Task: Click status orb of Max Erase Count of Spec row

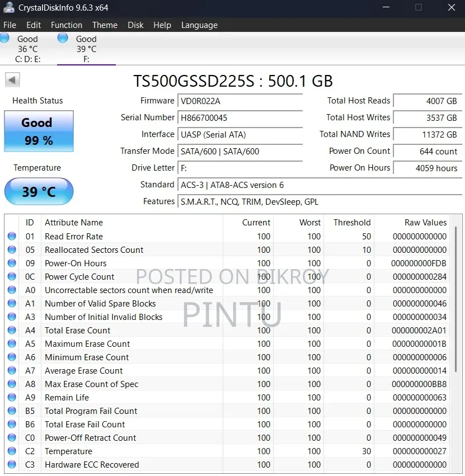Action: (12, 384)
